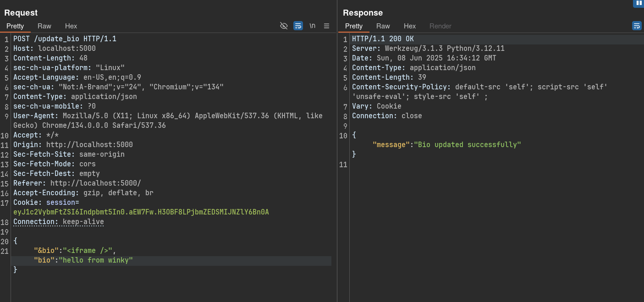Click the blue layout icon at top right
The height and width of the screenshot is (302, 644).
pos(638,3)
